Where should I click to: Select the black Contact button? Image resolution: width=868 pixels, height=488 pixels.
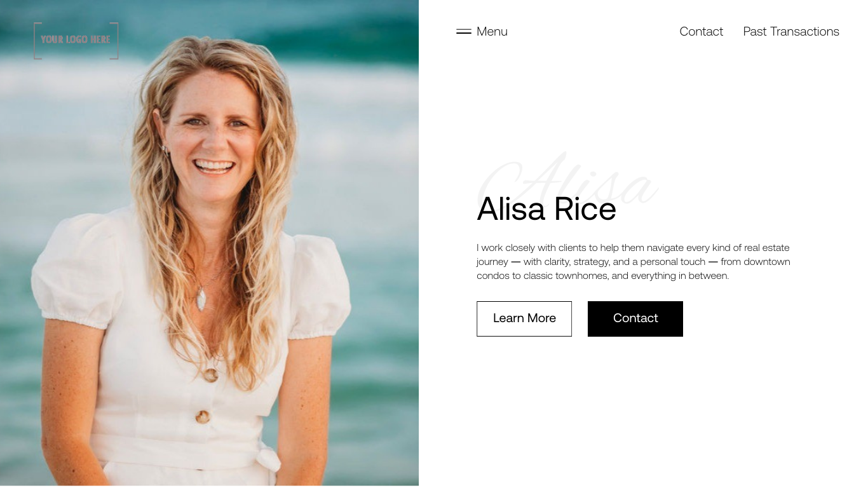click(x=635, y=318)
